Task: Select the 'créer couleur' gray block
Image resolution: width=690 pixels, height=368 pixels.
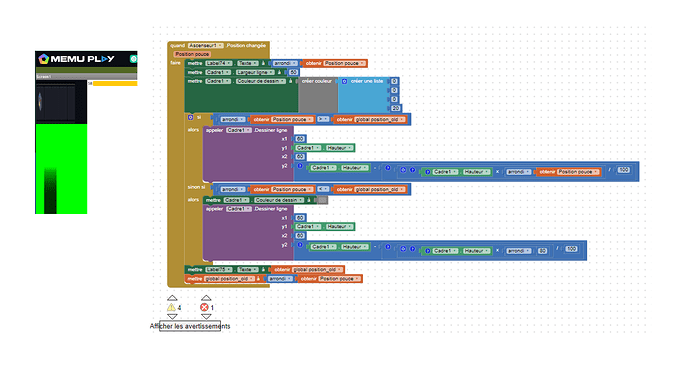Action: 318,95
